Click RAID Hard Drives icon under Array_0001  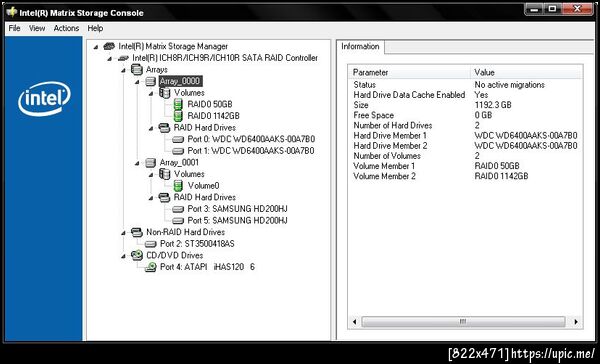164,198
